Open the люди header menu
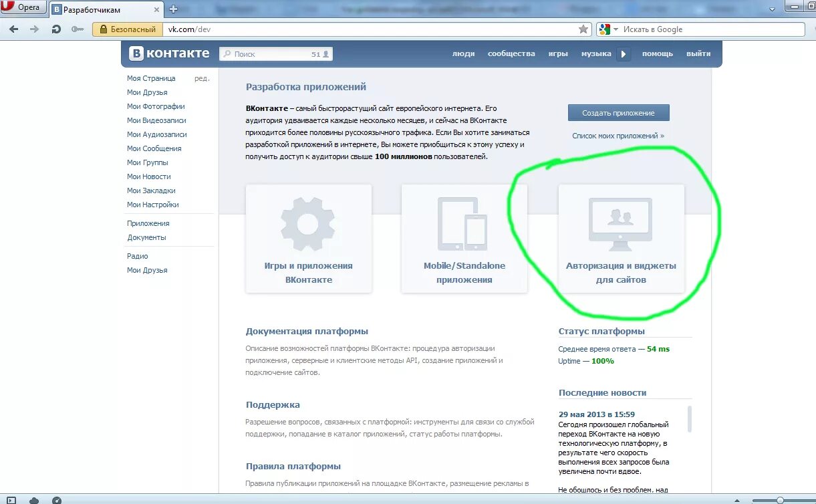 (463, 53)
